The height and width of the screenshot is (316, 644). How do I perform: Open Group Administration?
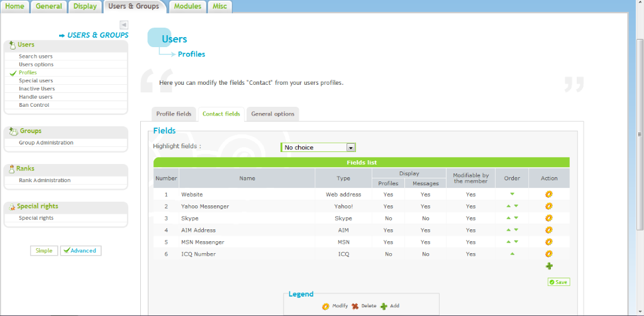coord(46,143)
